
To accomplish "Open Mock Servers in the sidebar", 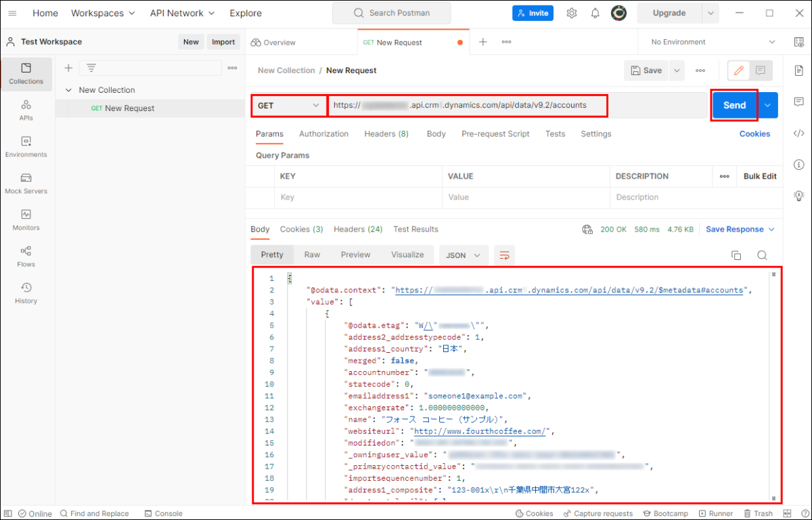I will click(x=26, y=183).
